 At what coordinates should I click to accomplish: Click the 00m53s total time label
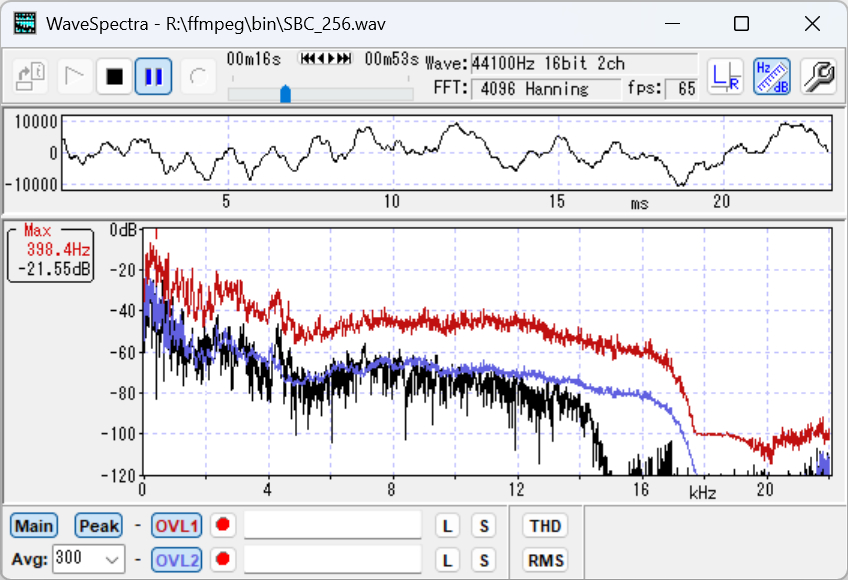coord(392,58)
